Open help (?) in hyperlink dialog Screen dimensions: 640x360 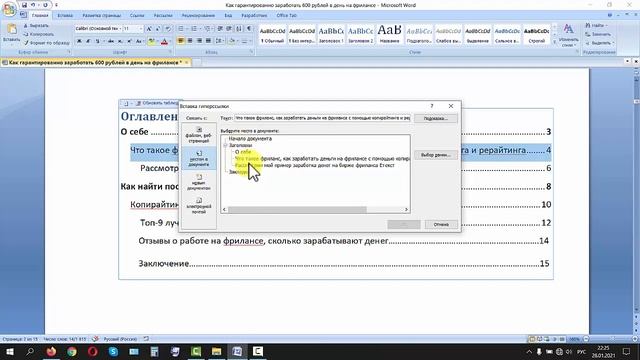(x=432, y=106)
